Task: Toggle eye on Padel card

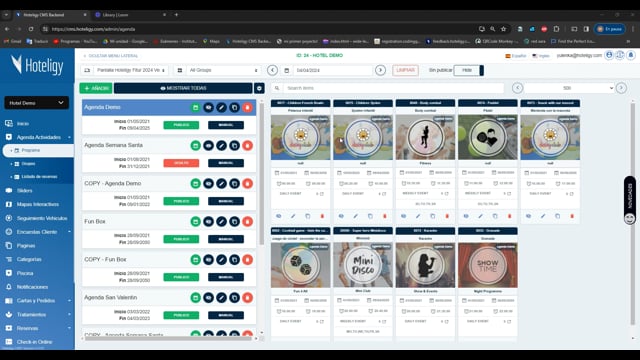Action: coord(466,216)
